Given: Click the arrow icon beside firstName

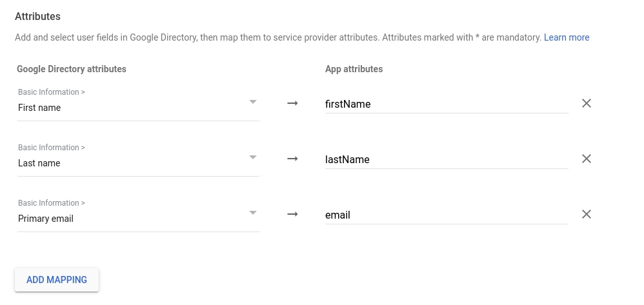Looking at the screenshot, I should [292, 103].
